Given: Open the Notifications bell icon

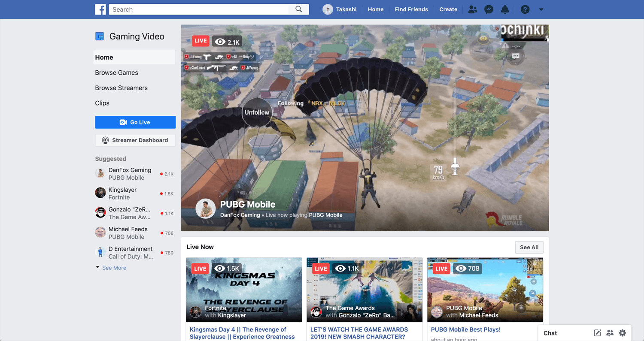Looking at the screenshot, I should point(505,9).
